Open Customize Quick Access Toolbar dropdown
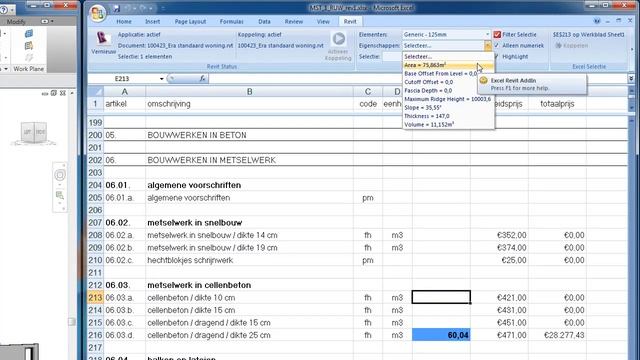 point(163,8)
